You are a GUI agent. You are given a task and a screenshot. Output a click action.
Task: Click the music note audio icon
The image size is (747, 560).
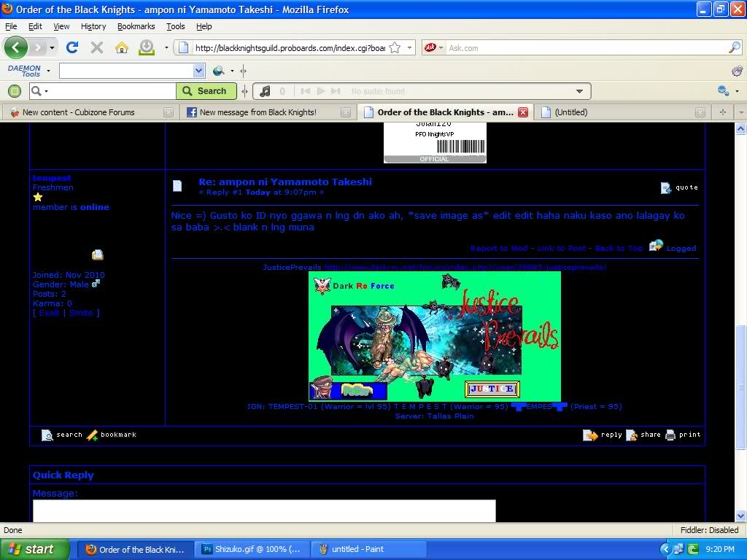click(265, 91)
